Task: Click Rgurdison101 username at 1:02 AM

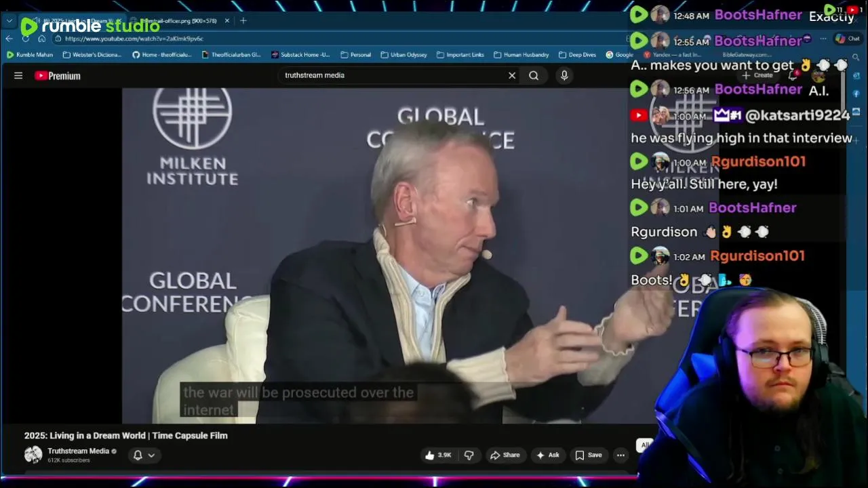Action: (x=757, y=256)
